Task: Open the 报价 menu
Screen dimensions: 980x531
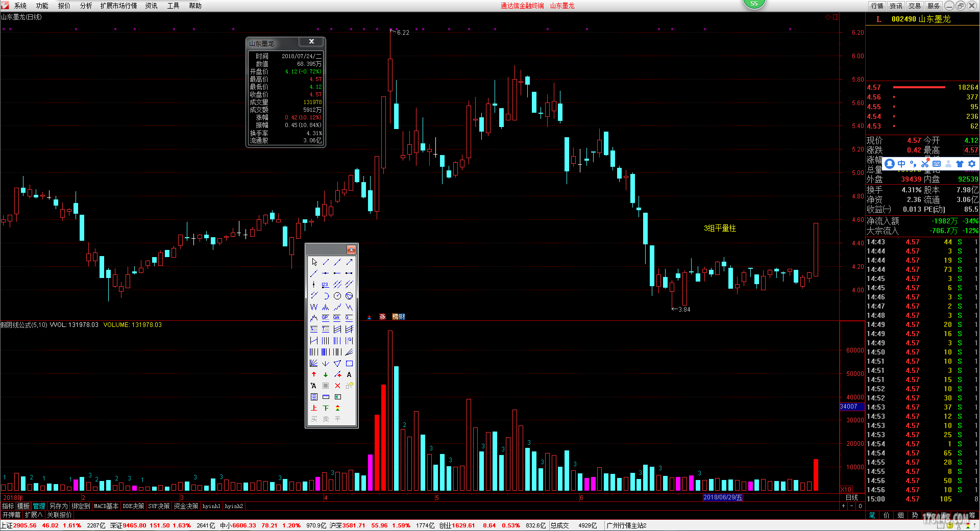Action: tap(64, 6)
